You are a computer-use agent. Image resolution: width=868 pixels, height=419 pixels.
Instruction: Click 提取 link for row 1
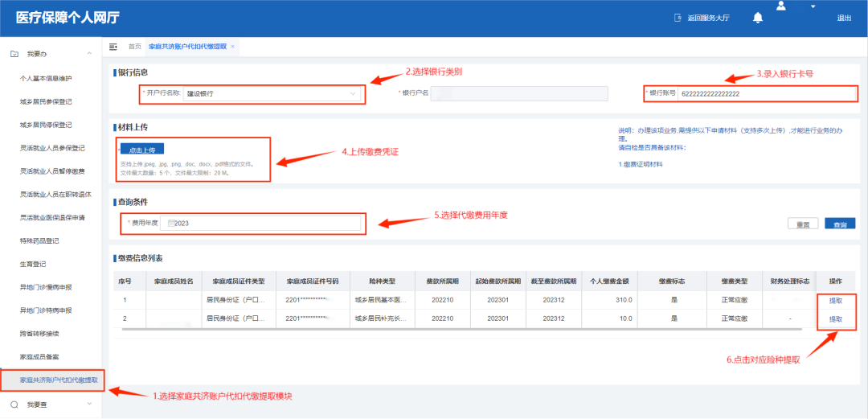pyautogui.click(x=836, y=300)
